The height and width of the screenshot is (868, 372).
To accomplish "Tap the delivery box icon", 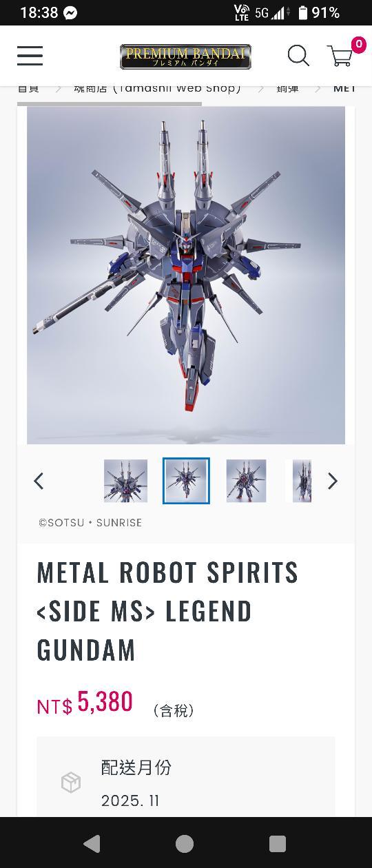I will (71, 783).
